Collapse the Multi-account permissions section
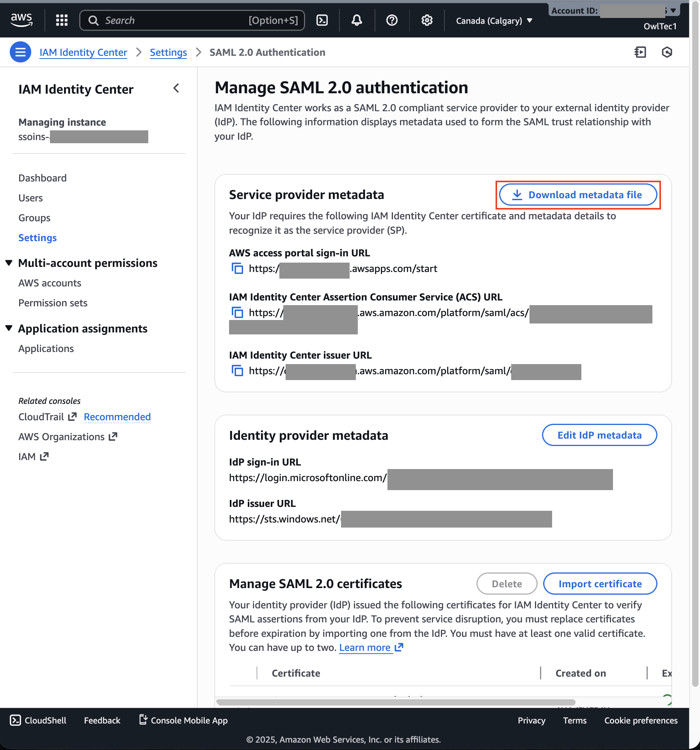The image size is (700, 750). click(x=9, y=263)
